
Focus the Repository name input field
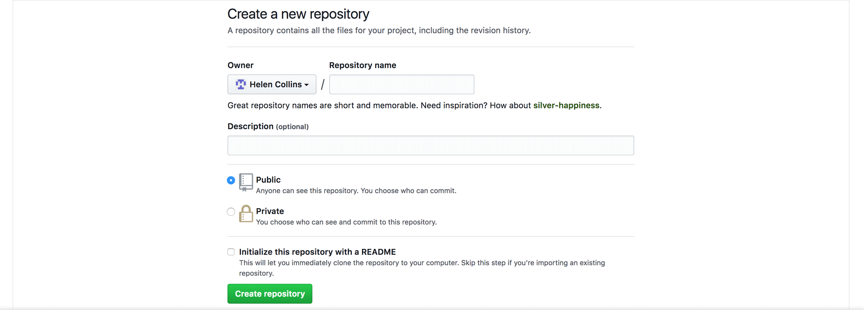(x=401, y=84)
